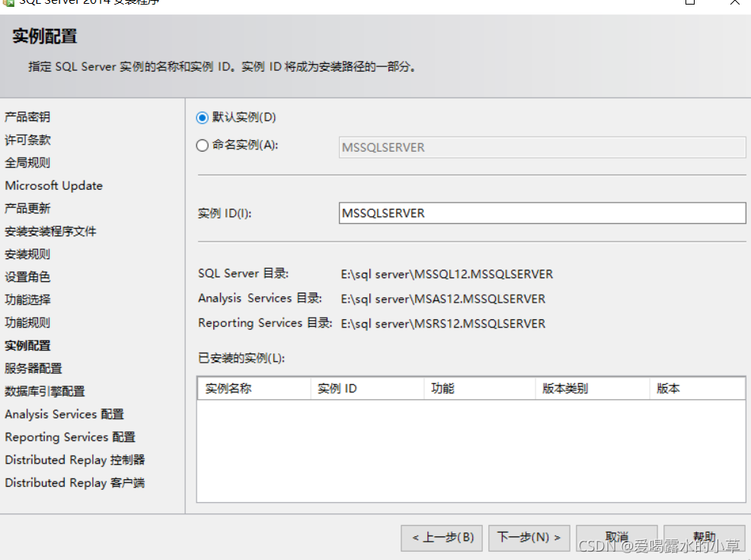Select the Distributed Replay 控制器 step
This screenshot has width=751, height=560.
point(75,460)
